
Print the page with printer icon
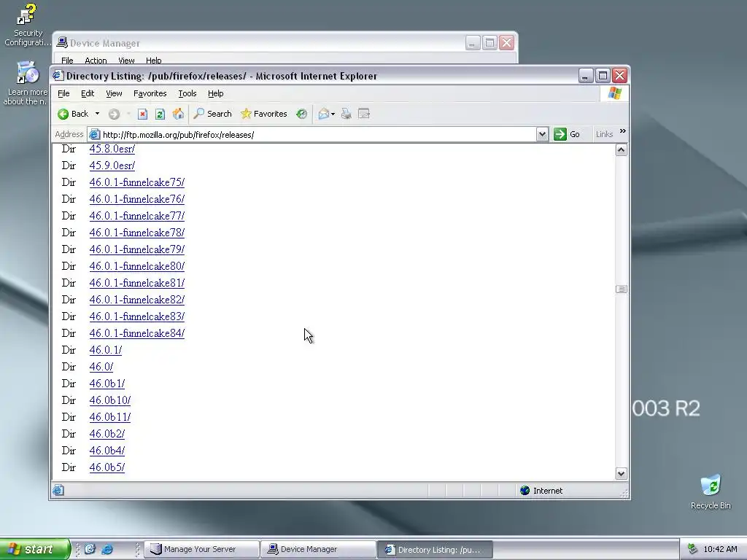pos(347,114)
